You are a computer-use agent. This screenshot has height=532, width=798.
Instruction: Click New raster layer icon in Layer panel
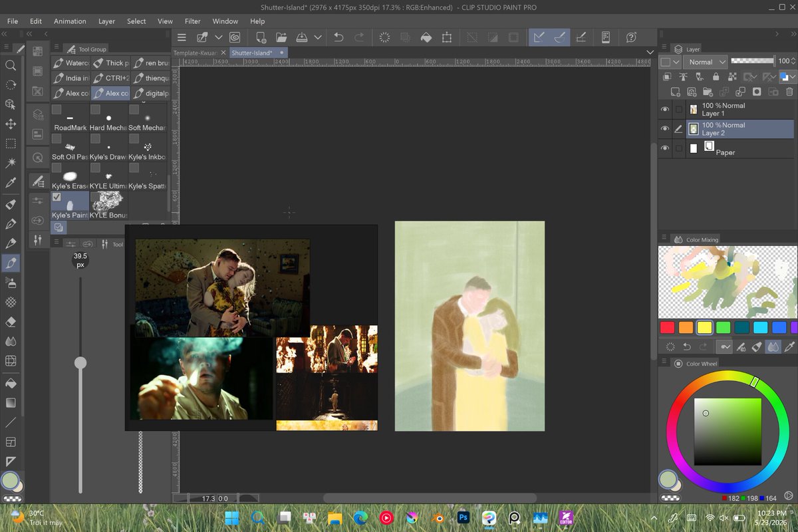click(676, 92)
